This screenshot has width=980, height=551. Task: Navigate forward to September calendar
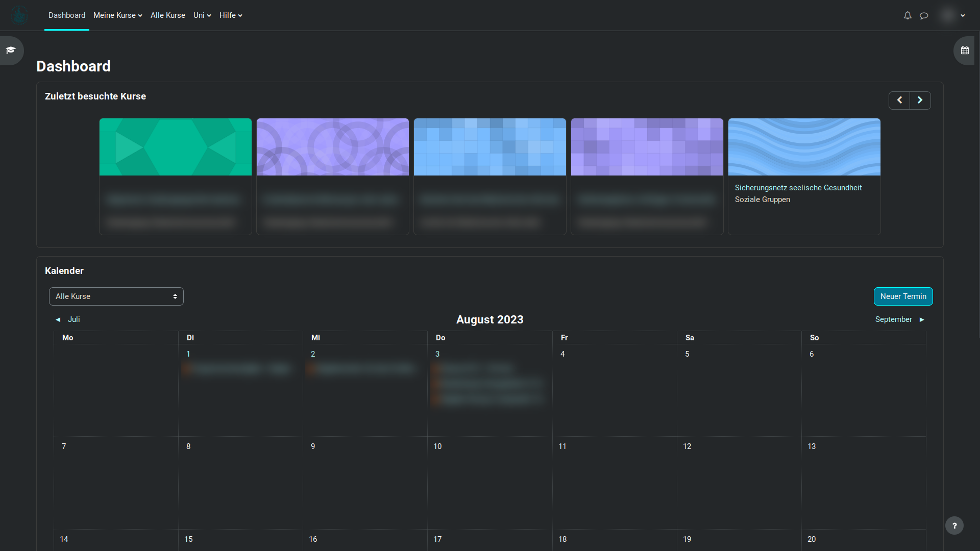[x=900, y=319]
